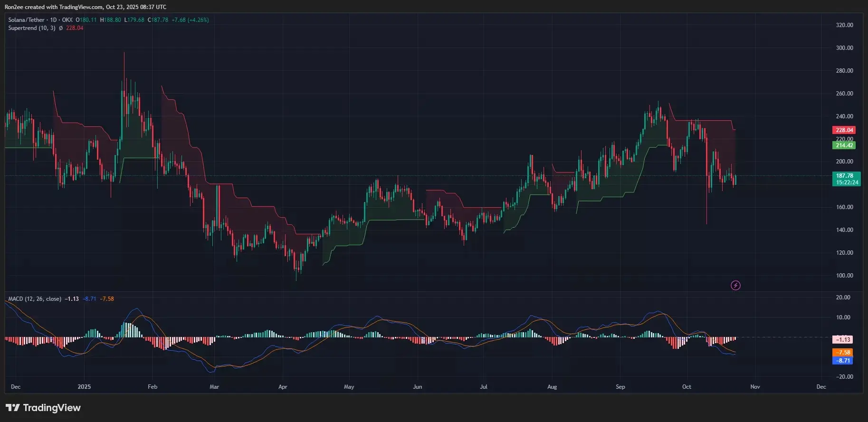Image resolution: width=868 pixels, height=422 pixels.
Task: Select the MACD (12, 26, close) legend
Action: [35, 299]
